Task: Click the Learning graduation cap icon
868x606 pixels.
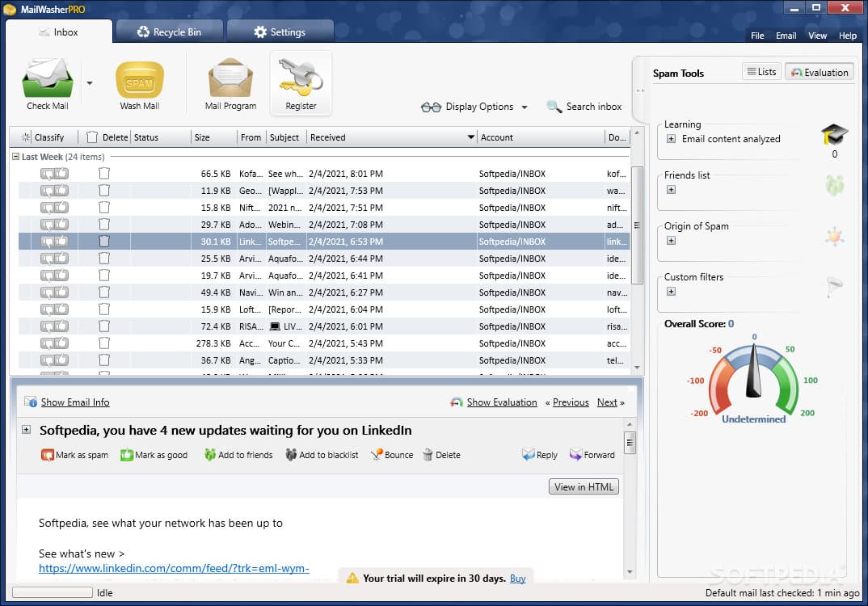Action: point(834,134)
